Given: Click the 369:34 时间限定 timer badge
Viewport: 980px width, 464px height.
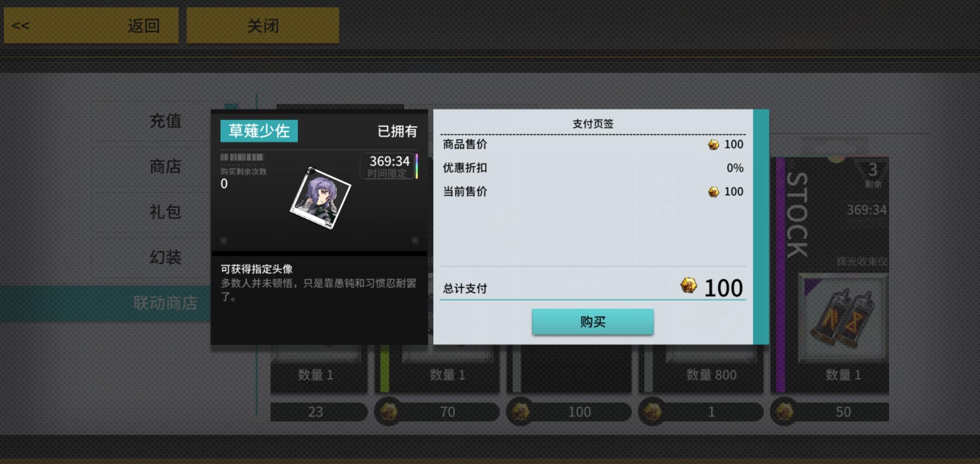Looking at the screenshot, I should pyautogui.click(x=389, y=166).
